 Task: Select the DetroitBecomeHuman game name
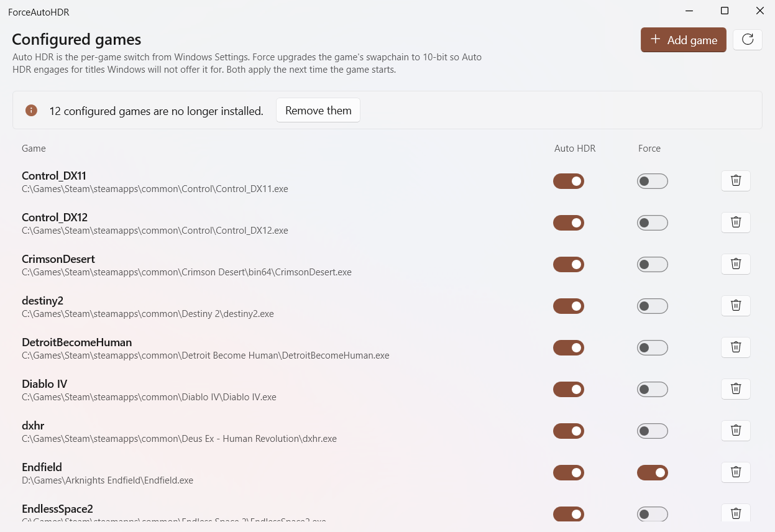click(77, 342)
